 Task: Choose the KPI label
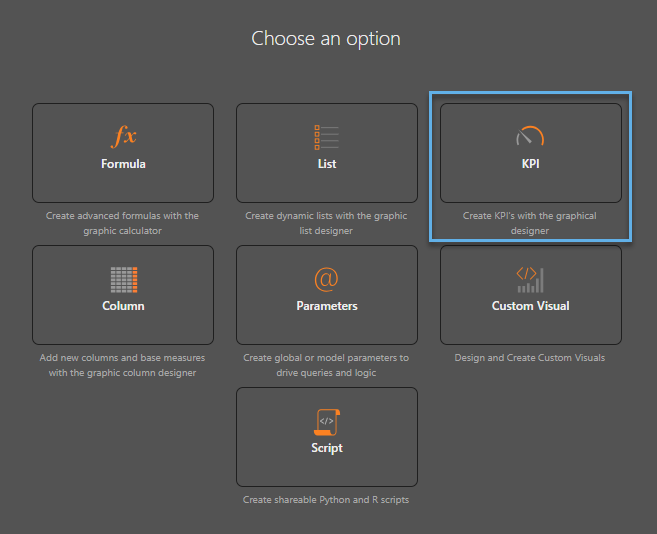[530, 164]
